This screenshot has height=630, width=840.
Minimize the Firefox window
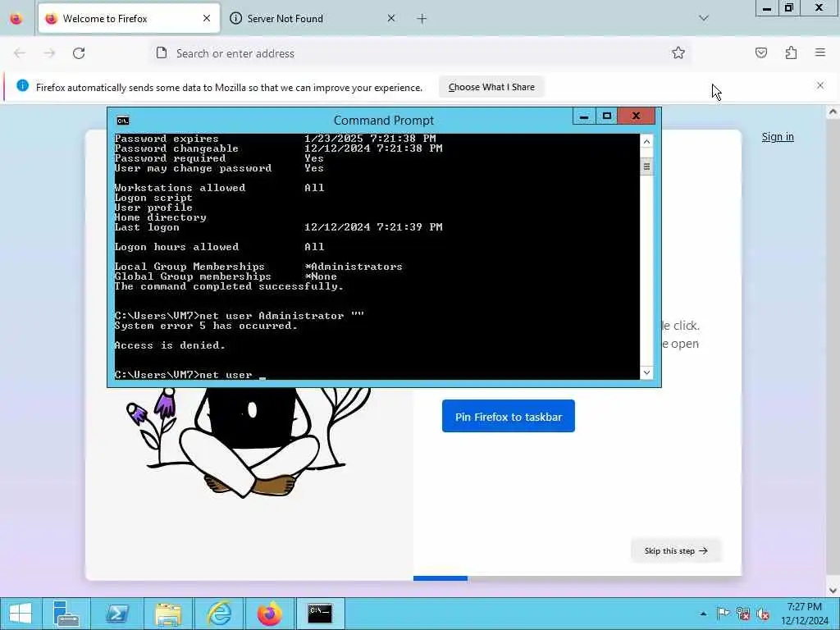[767, 8]
